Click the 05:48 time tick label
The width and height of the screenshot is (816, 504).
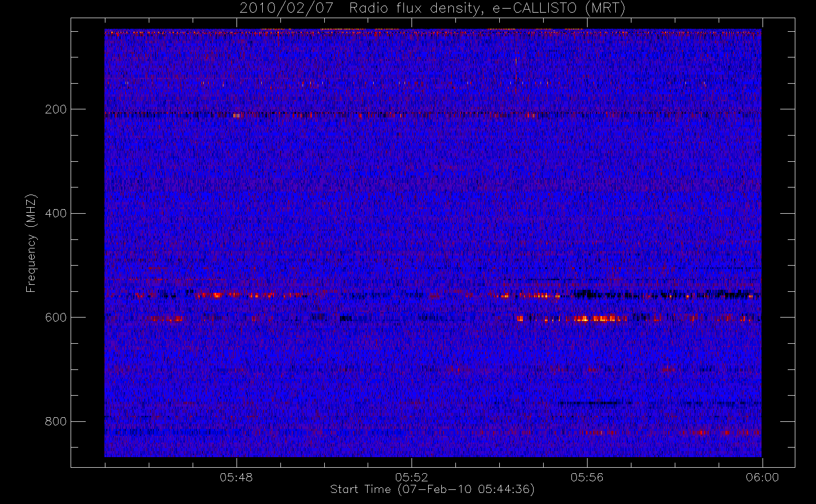point(236,477)
